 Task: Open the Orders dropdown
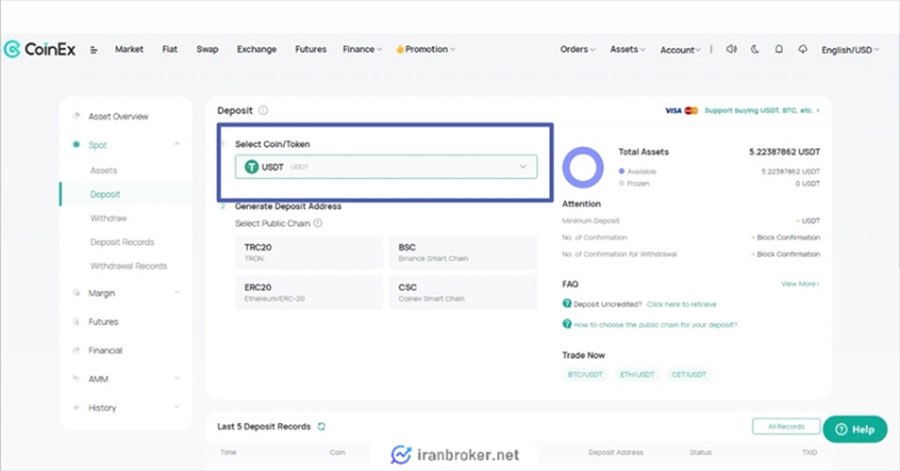pos(577,49)
